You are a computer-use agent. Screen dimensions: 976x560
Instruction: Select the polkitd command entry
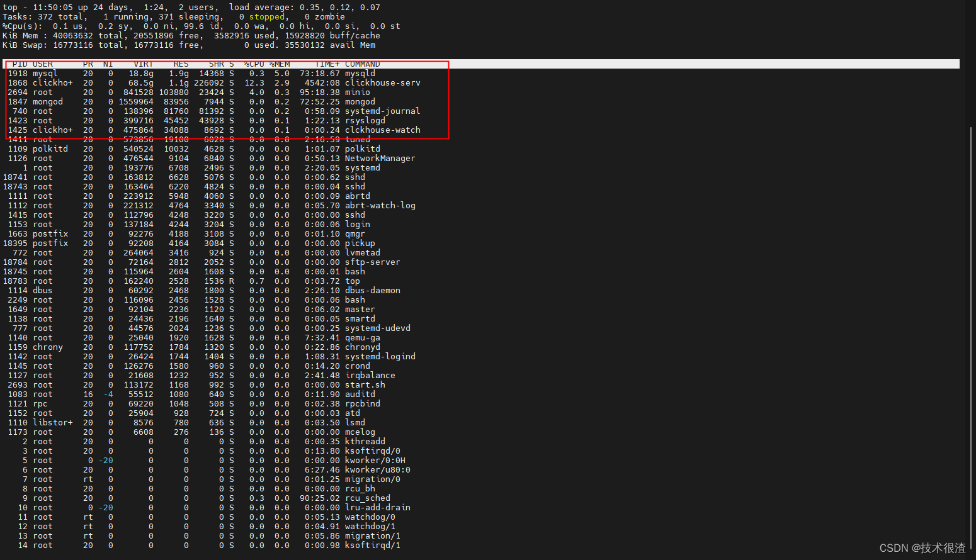(363, 149)
